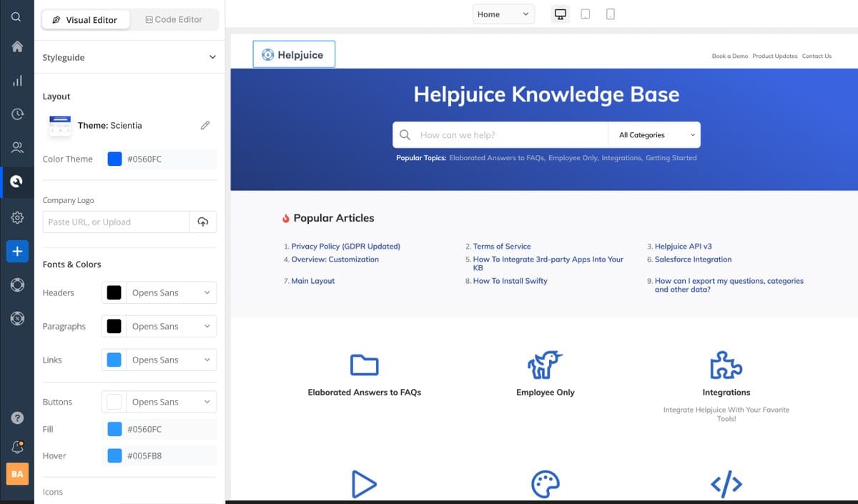Switch to Code Editor tab
Viewport: 858px width, 504px height.
174,19
